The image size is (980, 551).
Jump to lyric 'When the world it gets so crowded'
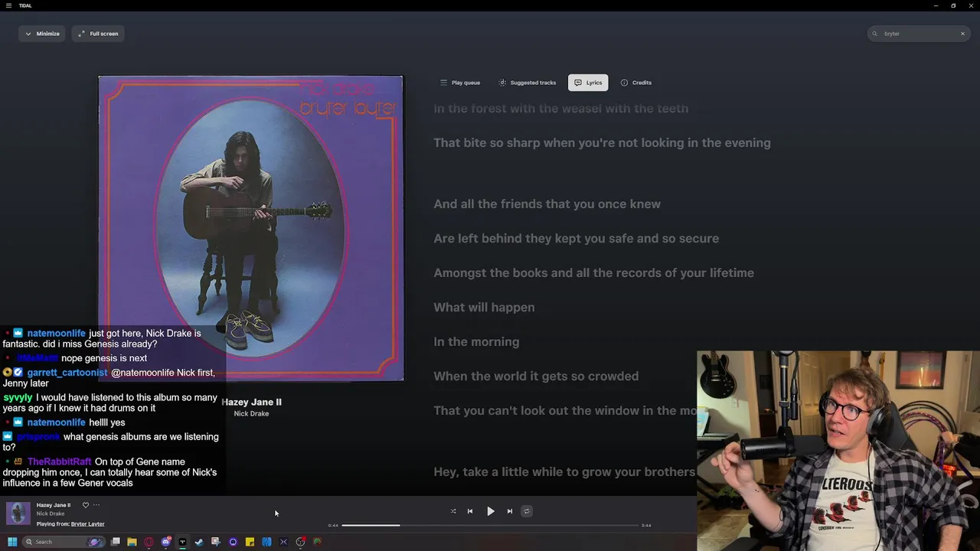click(536, 377)
